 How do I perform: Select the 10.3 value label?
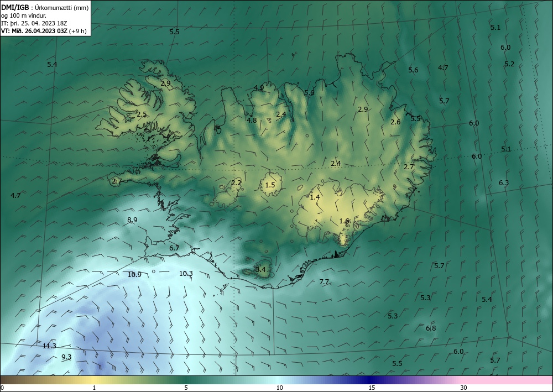click(x=186, y=273)
